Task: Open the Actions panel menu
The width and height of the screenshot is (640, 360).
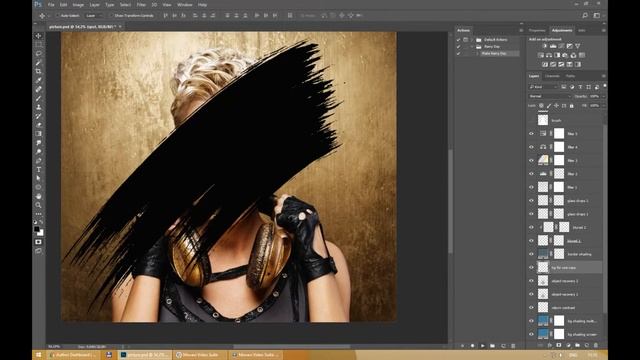Action: tap(521, 30)
